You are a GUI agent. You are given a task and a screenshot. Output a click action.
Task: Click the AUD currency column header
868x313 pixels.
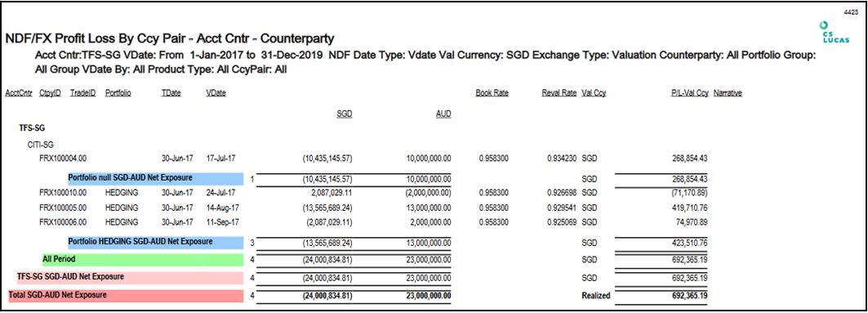tap(443, 114)
